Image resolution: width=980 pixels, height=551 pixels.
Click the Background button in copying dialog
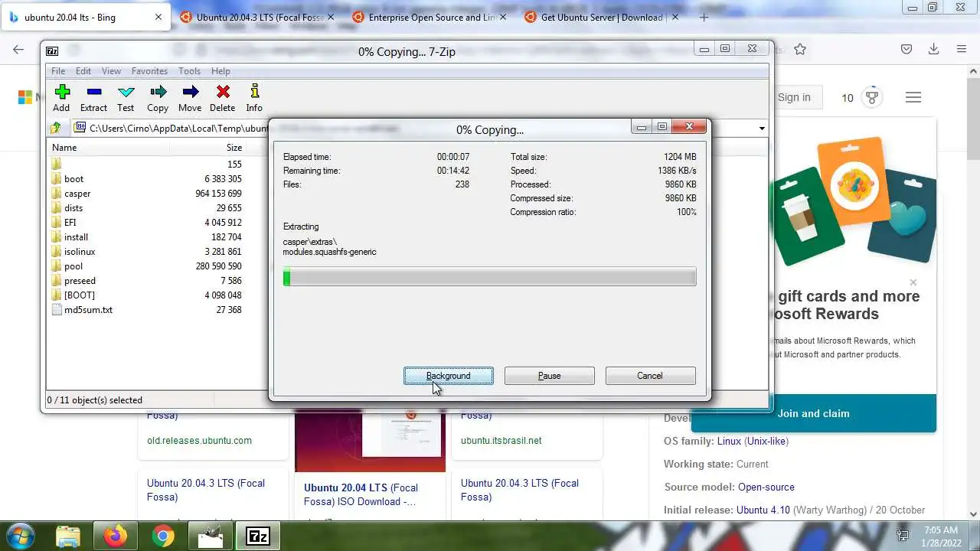449,376
